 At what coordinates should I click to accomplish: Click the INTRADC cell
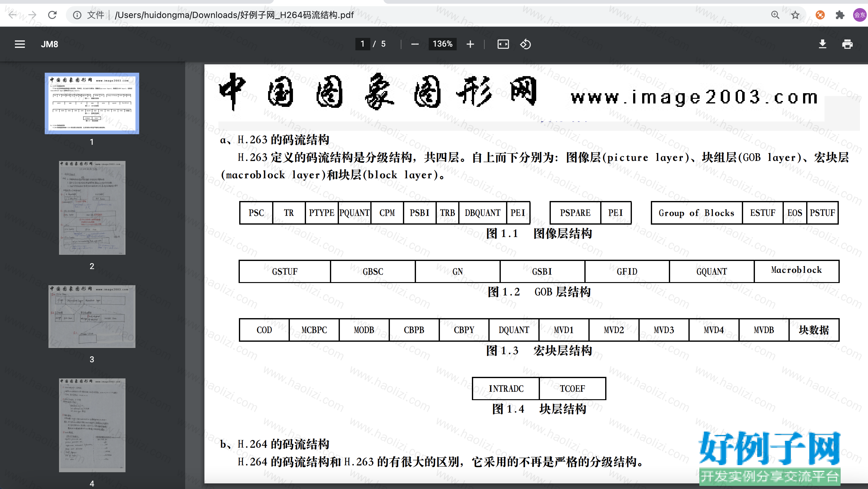click(506, 389)
